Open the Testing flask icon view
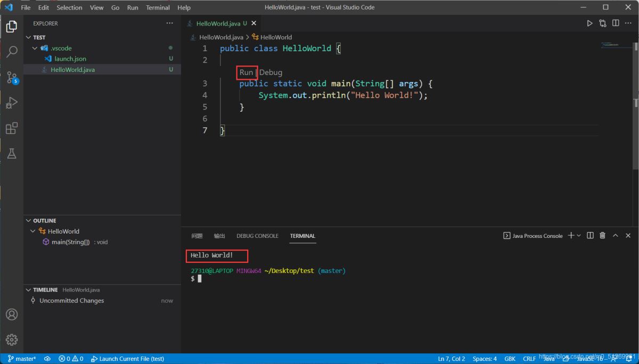The width and height of the screenshot is (639, 364). [12, 153]
